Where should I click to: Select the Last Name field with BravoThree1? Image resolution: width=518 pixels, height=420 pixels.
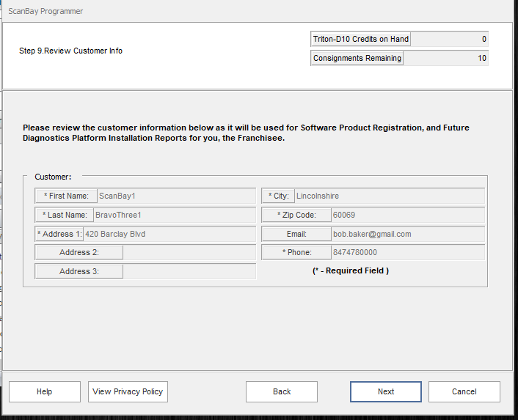tap(173, 215)
